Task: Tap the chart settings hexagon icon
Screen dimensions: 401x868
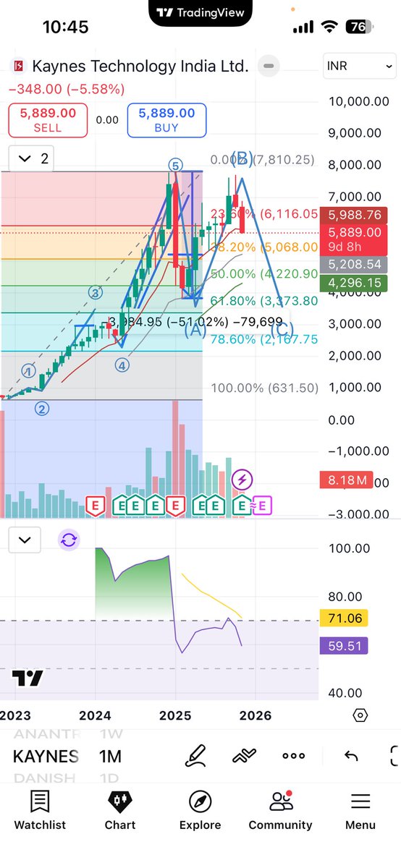Action: 360,715
